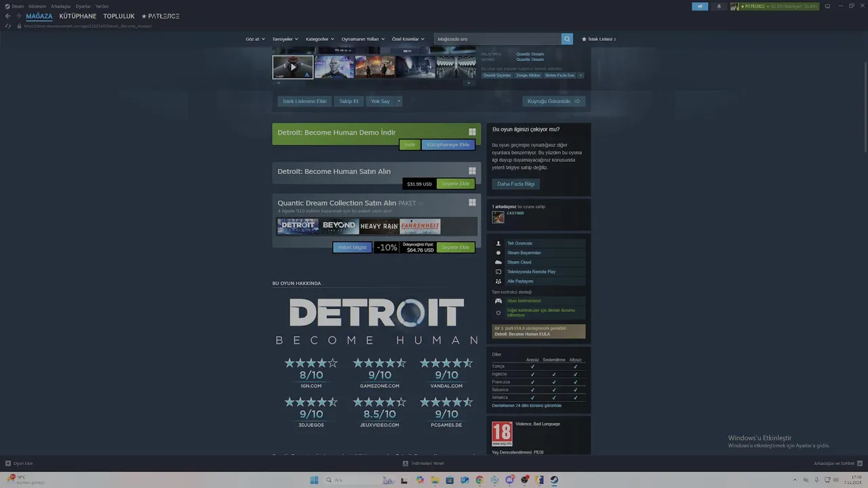Expand the Özel Kısımlar dropdown
The image size is (868, 488).
(x=408, y=39)
